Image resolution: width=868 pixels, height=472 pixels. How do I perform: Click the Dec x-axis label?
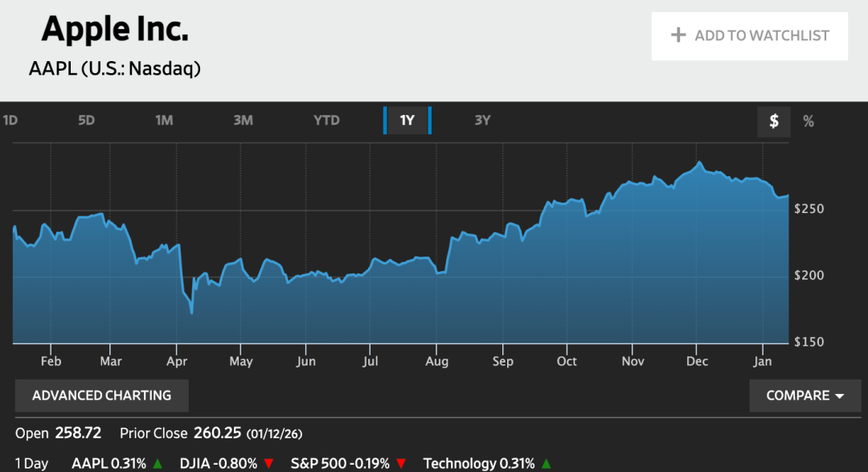click(x=697, y=361)
